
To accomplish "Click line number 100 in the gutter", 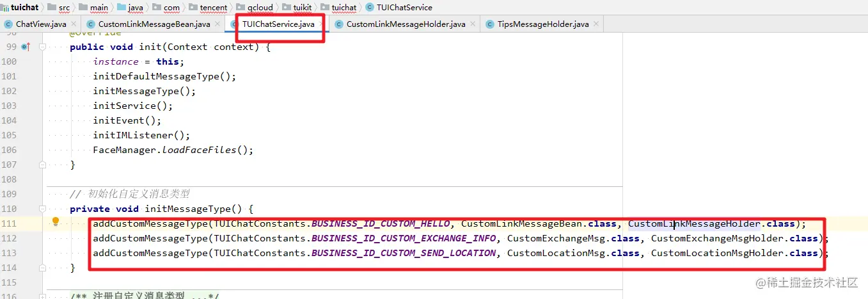I will click(9, 61).
